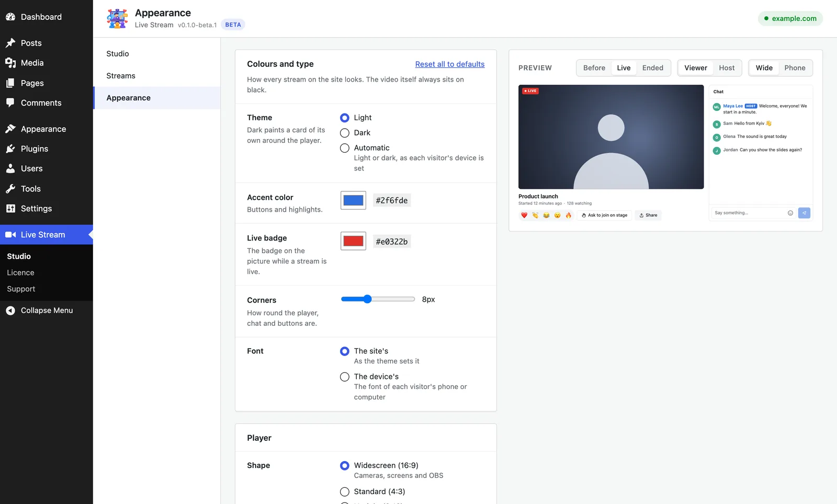Click the Corners radius slider
The height and width of the screenshot is (504, 837).
click(378, 300)
